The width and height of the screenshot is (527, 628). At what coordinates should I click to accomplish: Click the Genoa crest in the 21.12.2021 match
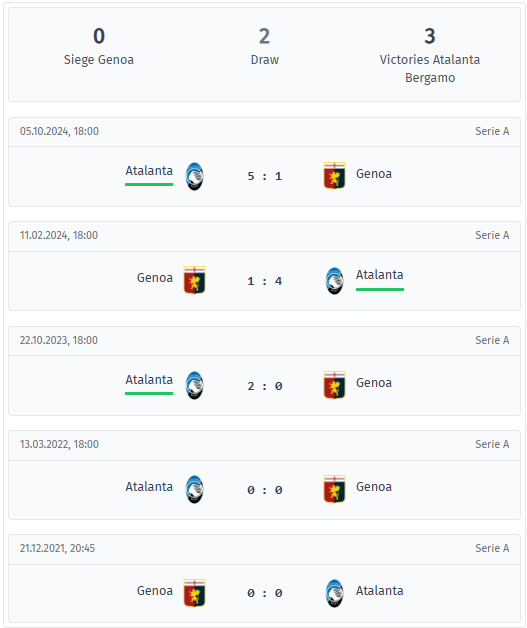(x=195, y=593)
